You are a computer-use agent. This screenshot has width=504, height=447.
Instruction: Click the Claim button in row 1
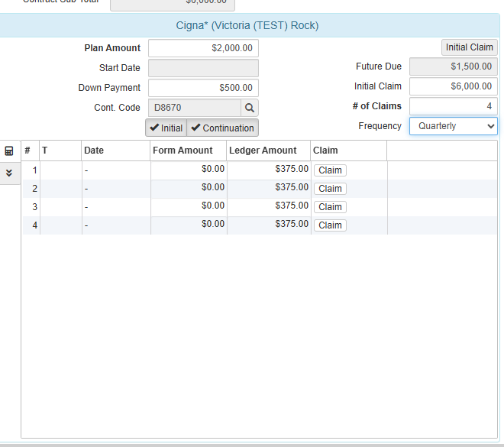pyautogui.click(x=330, y=170)
